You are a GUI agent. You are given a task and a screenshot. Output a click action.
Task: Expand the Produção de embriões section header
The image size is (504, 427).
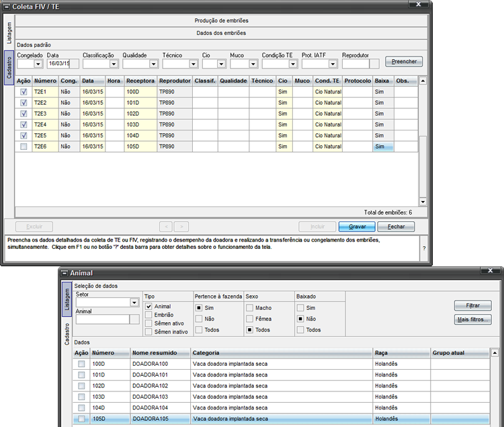click(221, 21)
